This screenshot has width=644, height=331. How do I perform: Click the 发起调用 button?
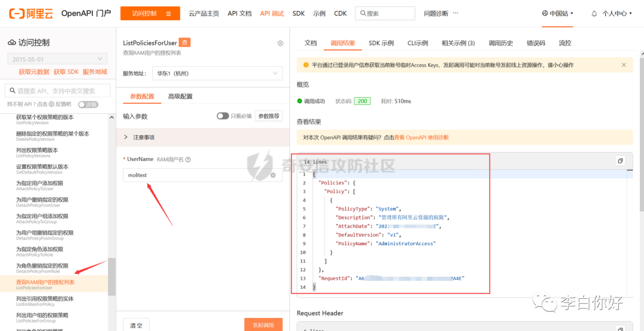click(x=264, y=325)
